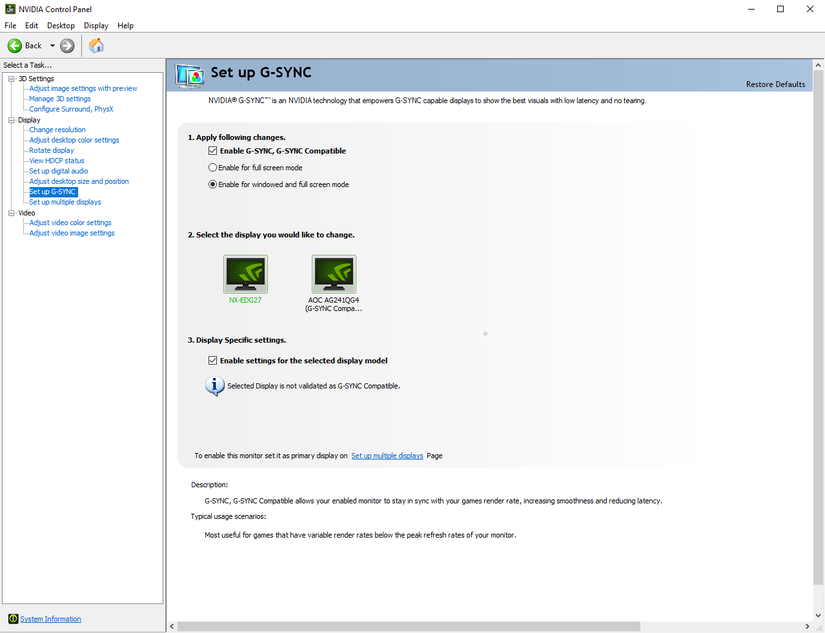Viewport: 825px width, 633px height.
Task: Open the Display menu
Action: [96, 25]
